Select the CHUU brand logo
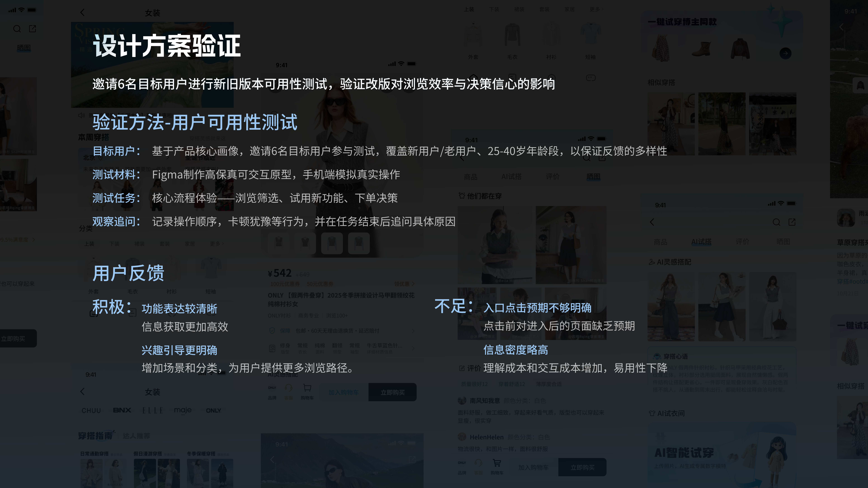Screen dimensions: 868x488 click(91, 411)
